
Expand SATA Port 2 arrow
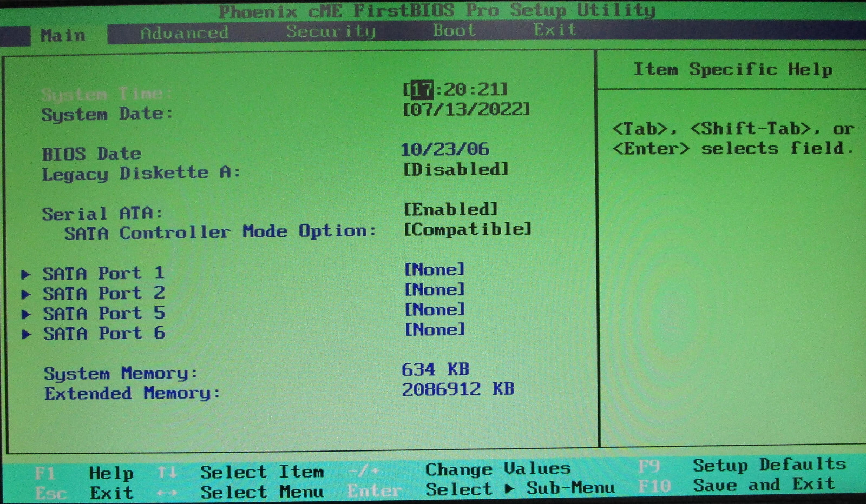25,294
